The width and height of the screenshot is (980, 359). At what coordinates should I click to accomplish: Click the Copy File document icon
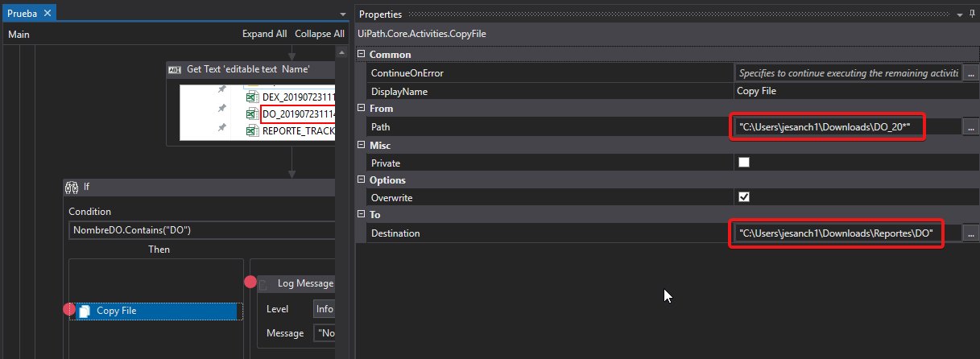[85, 312]
